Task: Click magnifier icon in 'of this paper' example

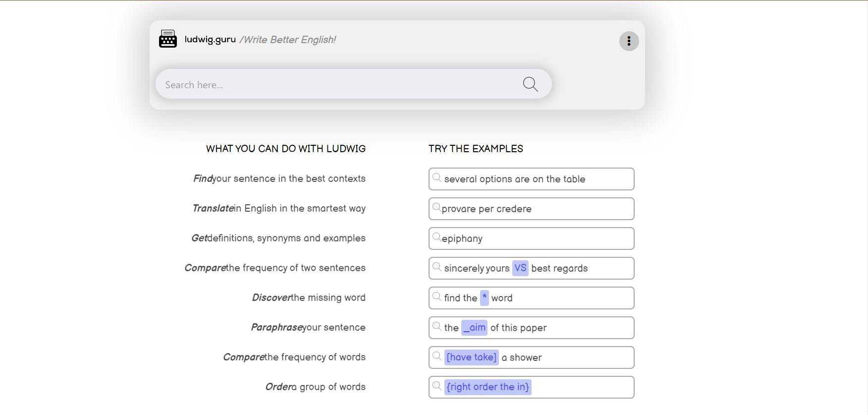Action: pyautogui.click(x=437, y=326)
